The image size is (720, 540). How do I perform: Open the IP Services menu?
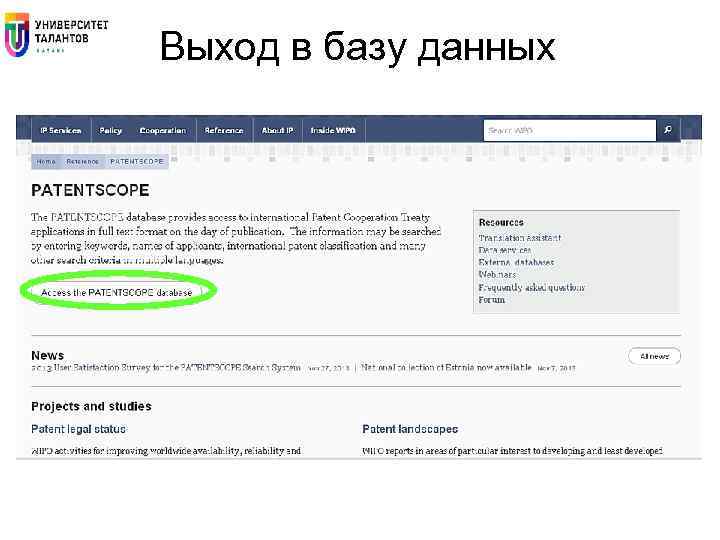(61, 131)
